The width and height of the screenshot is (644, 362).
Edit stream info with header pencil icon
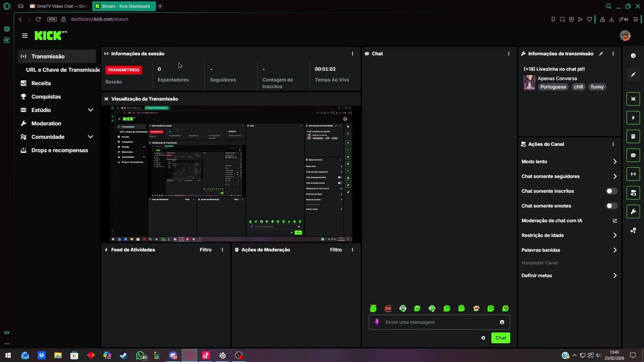tap(601, 54)
